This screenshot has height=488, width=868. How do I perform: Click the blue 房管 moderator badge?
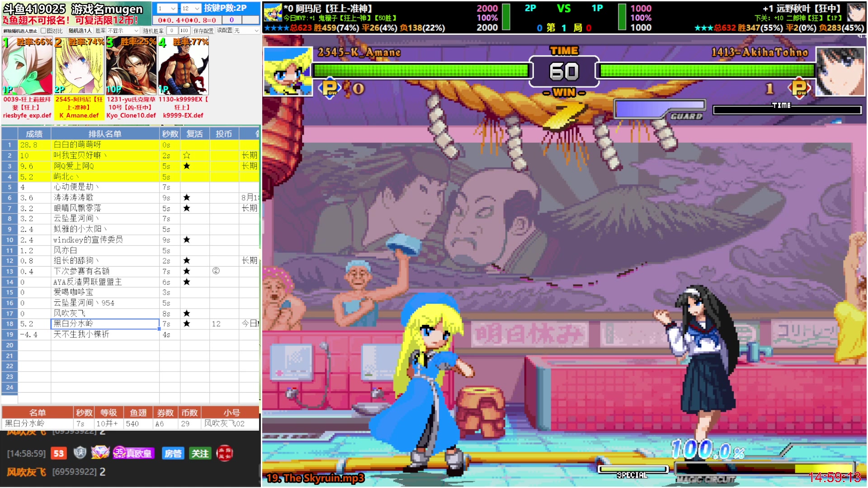[x=173, y=453]
